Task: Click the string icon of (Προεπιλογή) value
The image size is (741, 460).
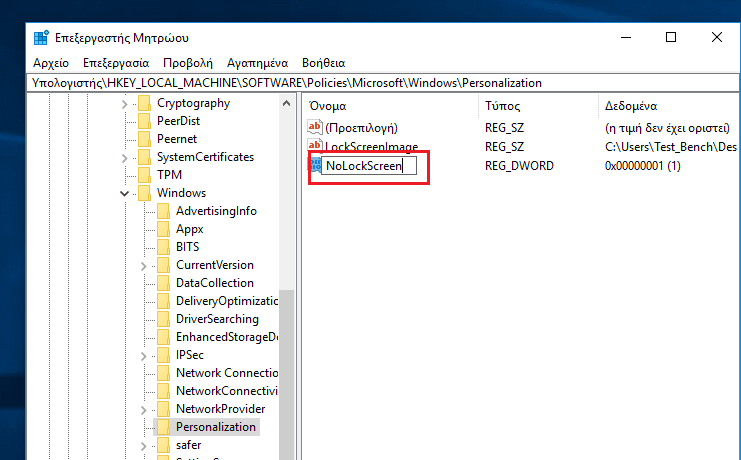Action: point(315,127)
